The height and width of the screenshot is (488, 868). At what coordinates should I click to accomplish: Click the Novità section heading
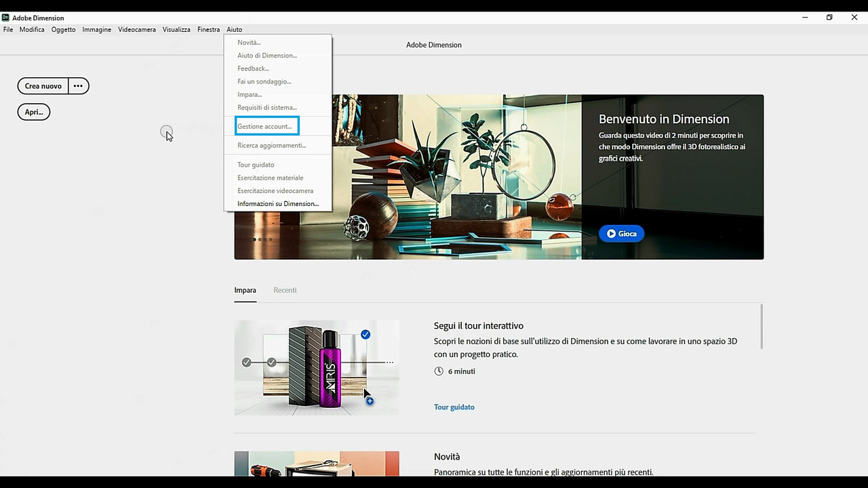[447, 457]
